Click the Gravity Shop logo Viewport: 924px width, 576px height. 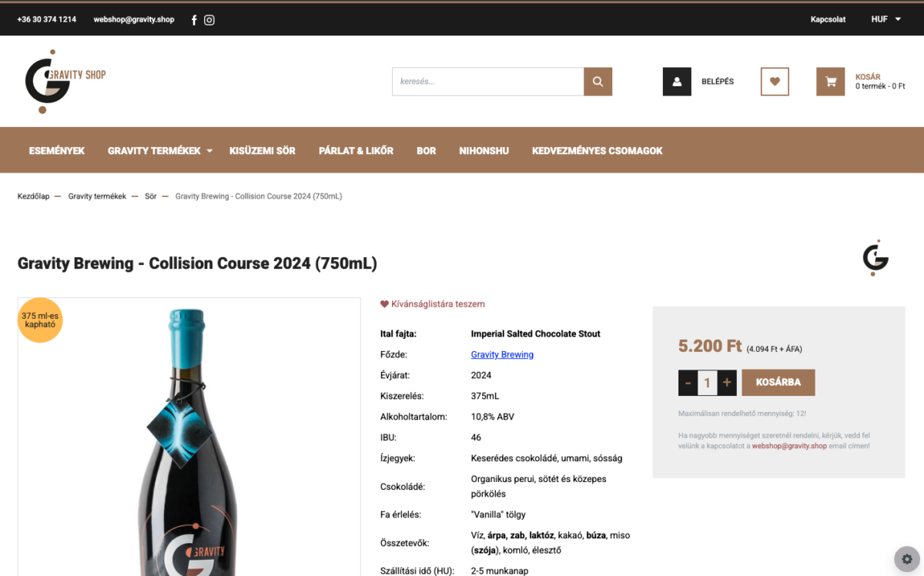tap(65, 81)
